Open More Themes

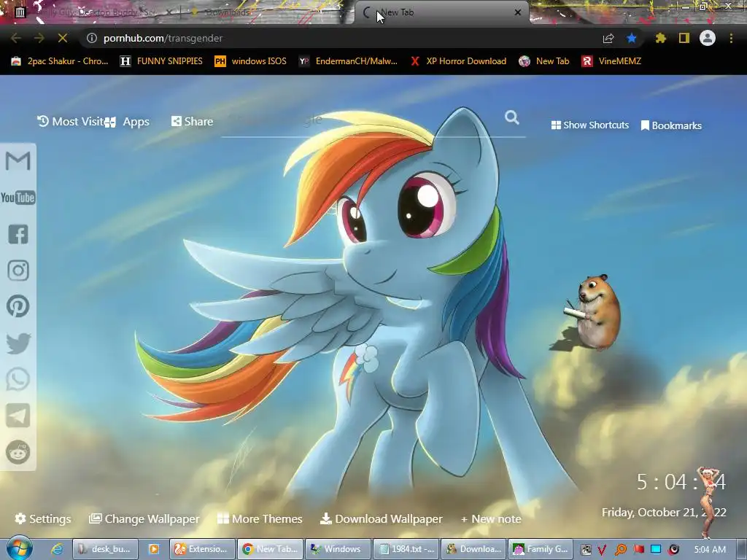coord(260,518)
